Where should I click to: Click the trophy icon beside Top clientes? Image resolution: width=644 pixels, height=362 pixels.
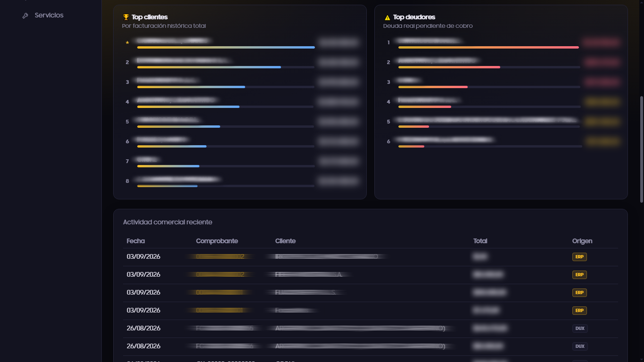click(126, 17)
